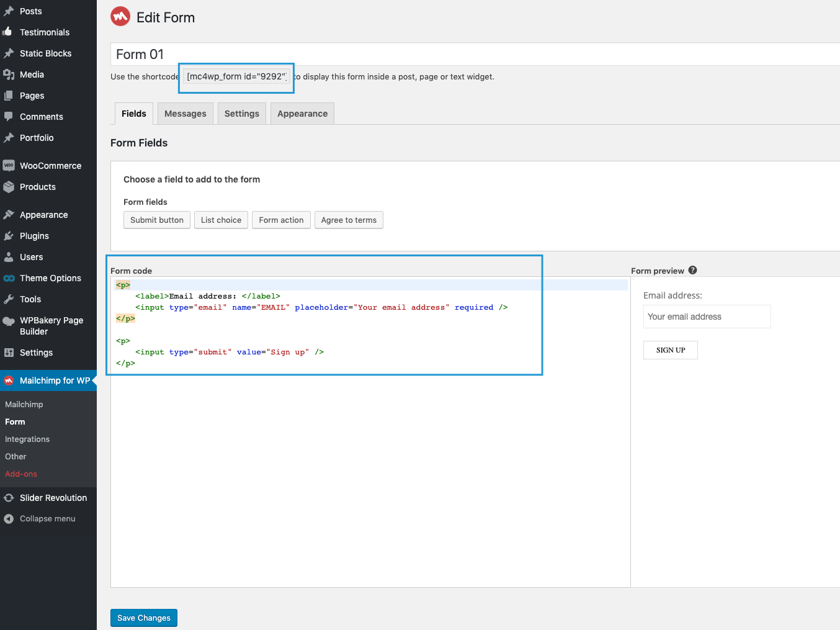Switch to the Messages tab
The width and height of the screenshot is (840, 630).
(185, 114)
